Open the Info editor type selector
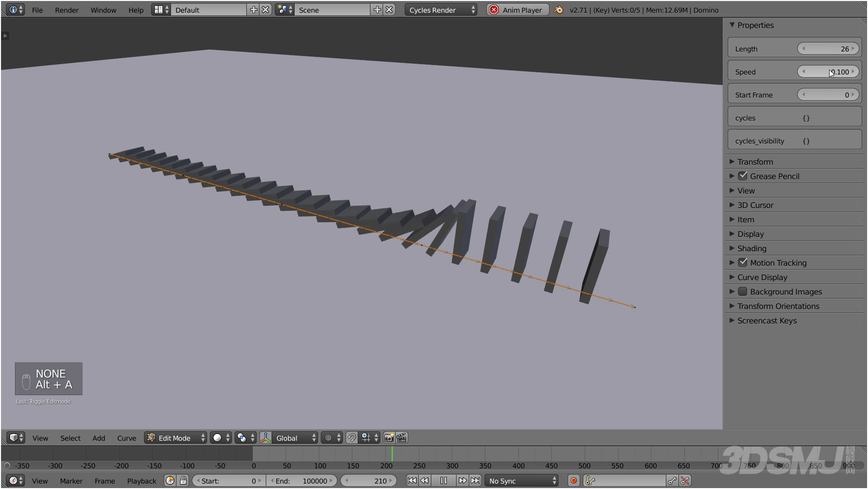 (x=16, y=9)
